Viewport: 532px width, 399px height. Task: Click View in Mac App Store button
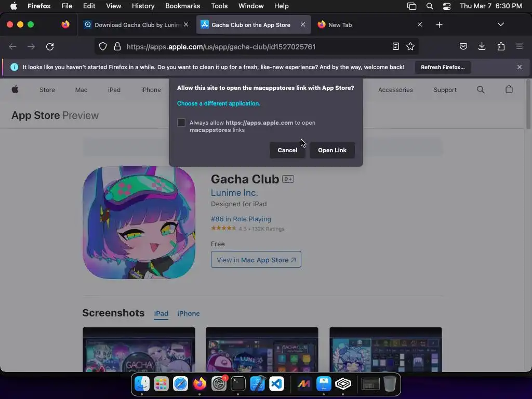256,260
